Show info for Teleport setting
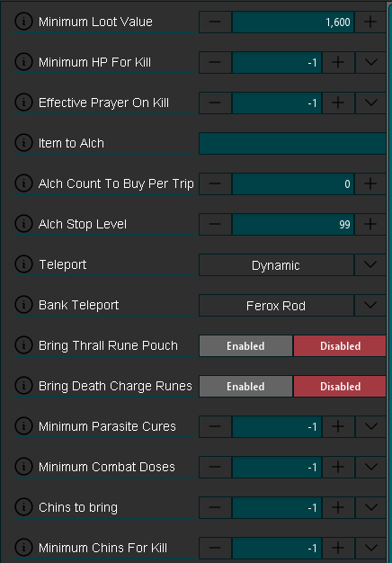 (x=23, y=264)
